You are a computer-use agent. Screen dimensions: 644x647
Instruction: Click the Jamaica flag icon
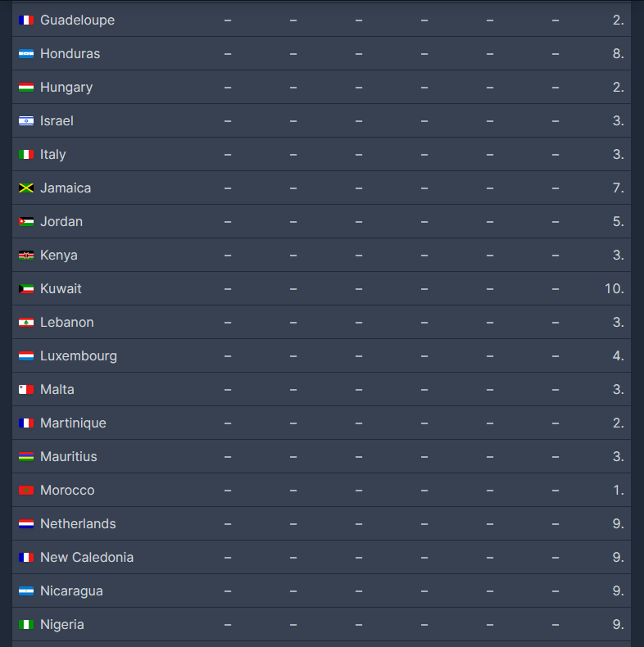pos(26,188)
